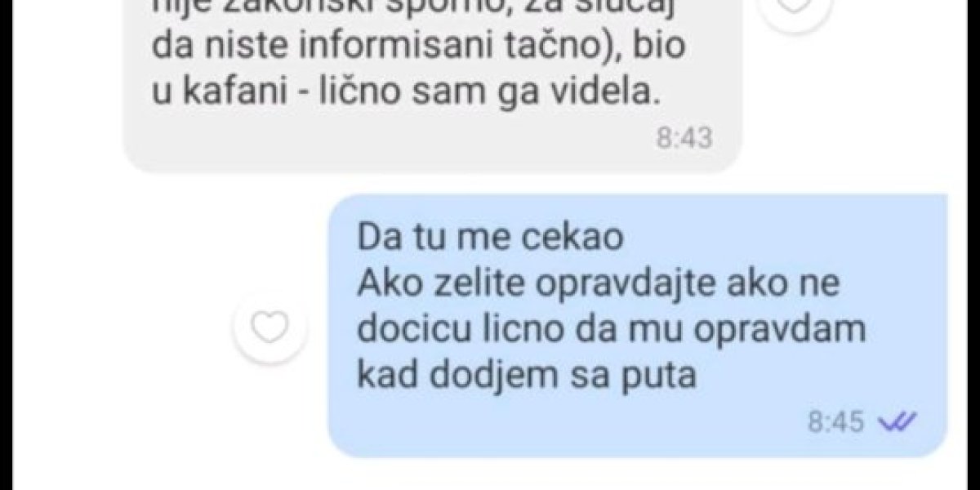Select the 8:43 message timestamp
The image size is (980, 490).
point(684,138)
